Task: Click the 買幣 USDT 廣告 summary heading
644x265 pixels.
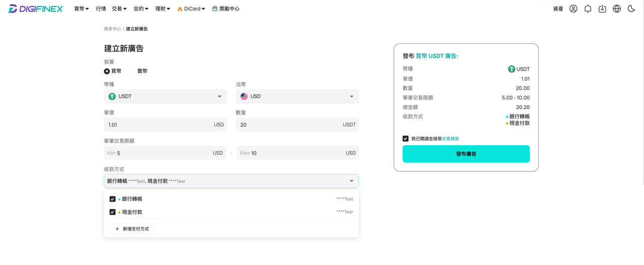Action: pos(437,56)
